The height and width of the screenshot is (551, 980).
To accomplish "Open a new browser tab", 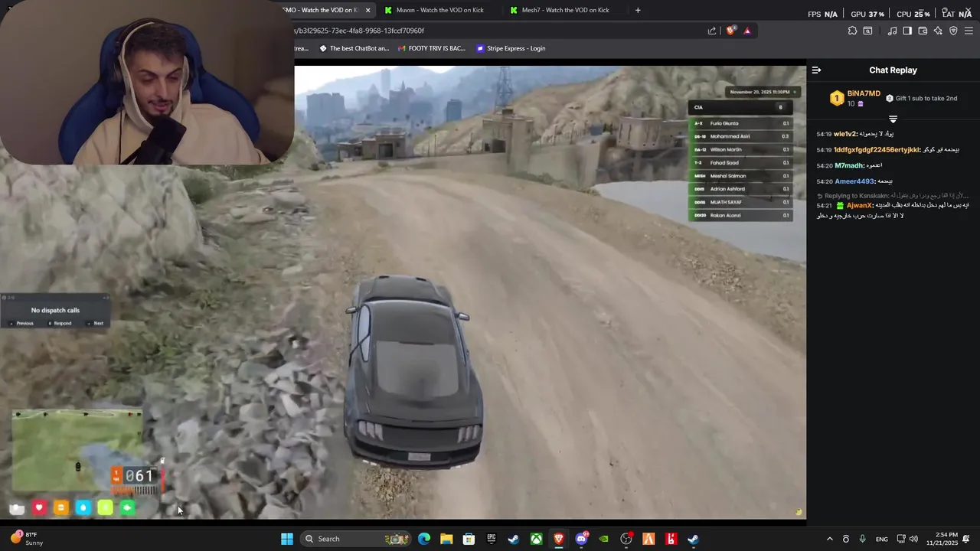I will pyautogui.click(x=638, y=10).
